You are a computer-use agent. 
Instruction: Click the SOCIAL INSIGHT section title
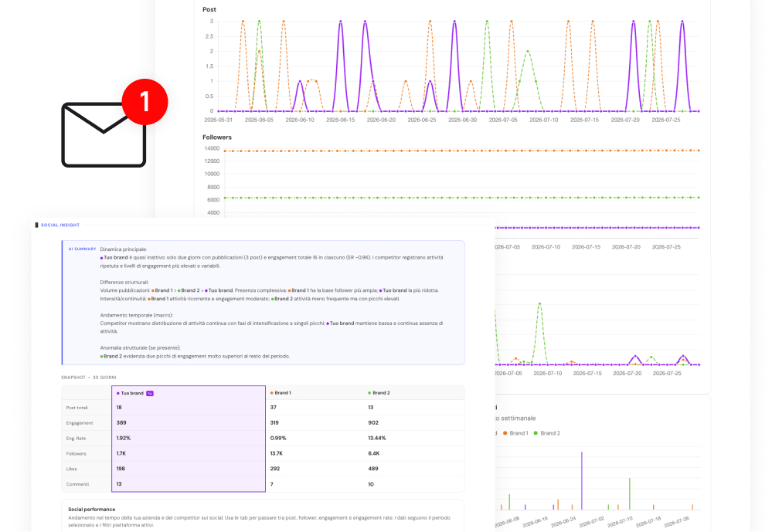[60, 225]
